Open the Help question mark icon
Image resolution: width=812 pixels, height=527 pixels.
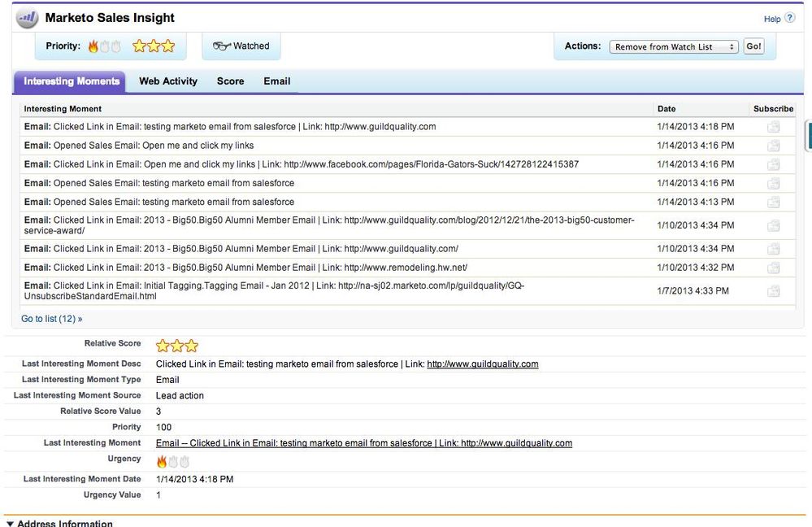pyautogui.click(x=789, y=18)
